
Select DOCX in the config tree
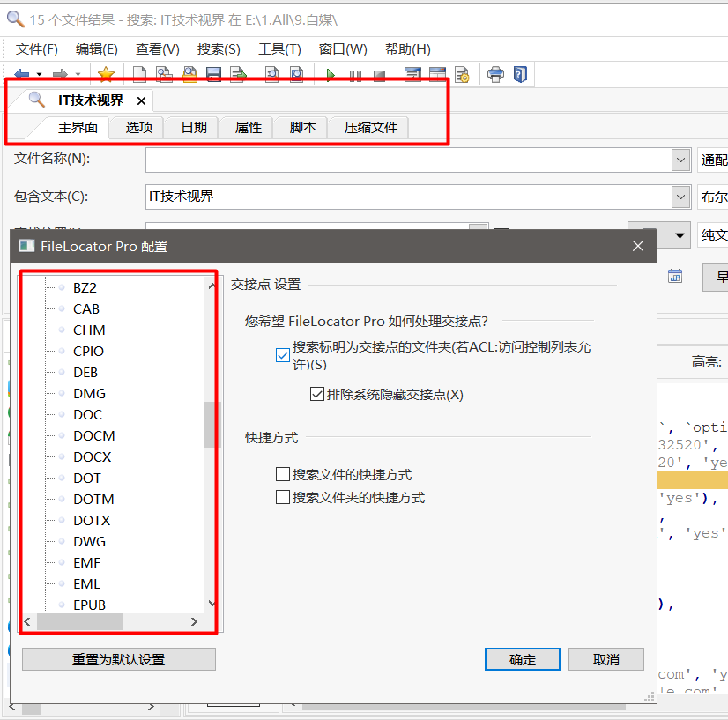(x=93, y=457)
